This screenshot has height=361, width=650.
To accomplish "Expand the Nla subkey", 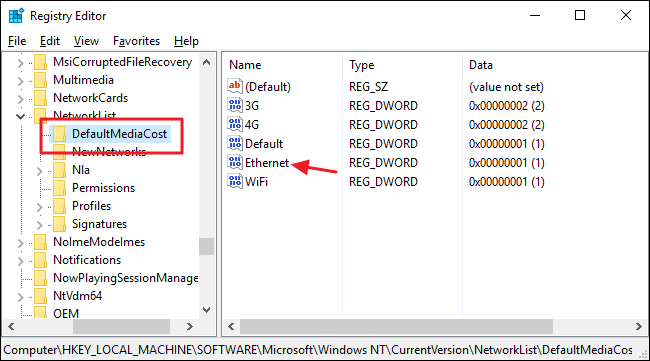I will (x=39, y=171).
